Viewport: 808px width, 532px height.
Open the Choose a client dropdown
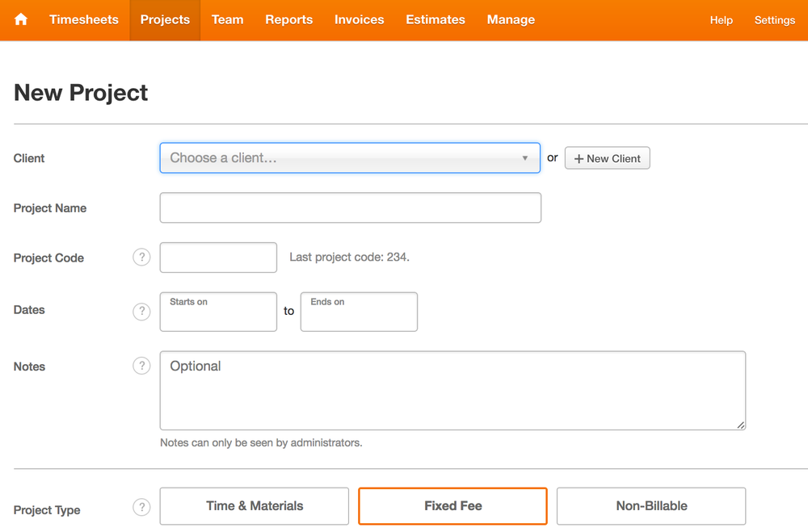(x=350, y=157)
